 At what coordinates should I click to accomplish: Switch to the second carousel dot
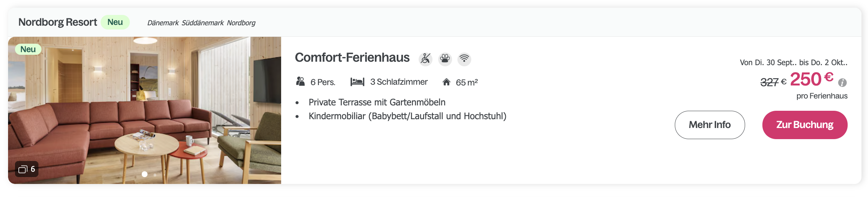click(155, 174)
